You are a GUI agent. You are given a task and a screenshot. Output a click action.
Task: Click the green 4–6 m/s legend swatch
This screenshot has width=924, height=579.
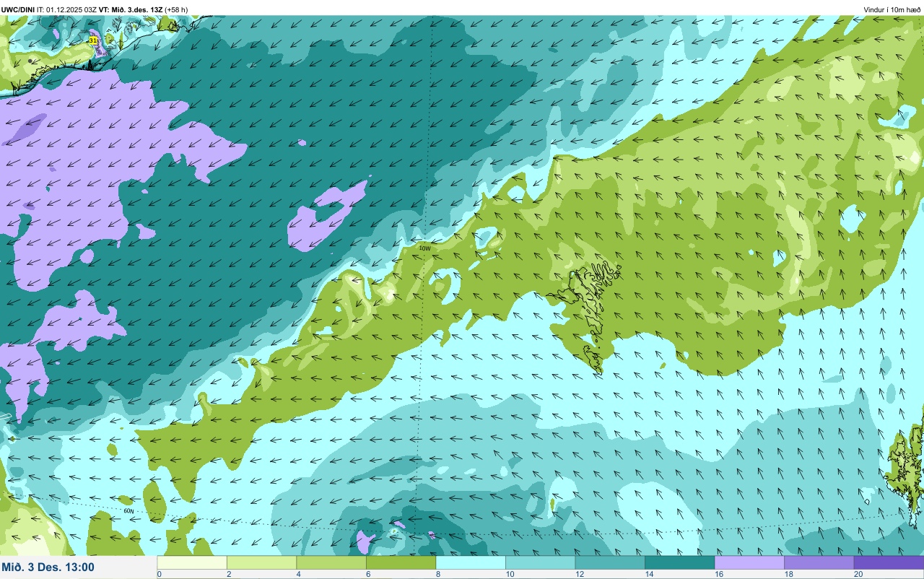click(331, 562)
